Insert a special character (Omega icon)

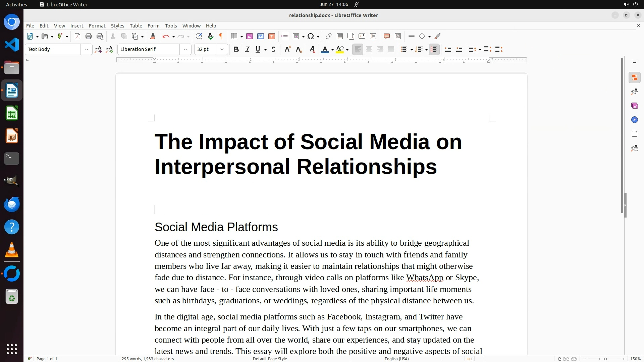click(311, 37)
